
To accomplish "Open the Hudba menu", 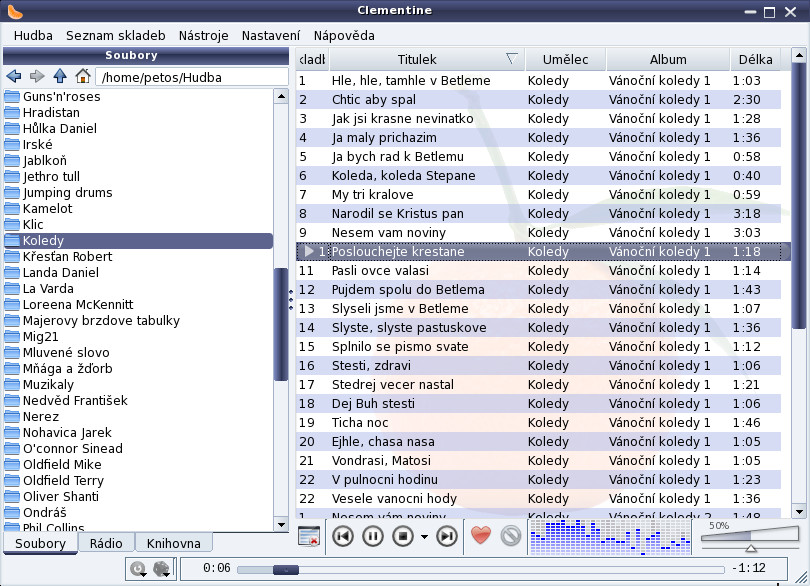I will tap(33, 36).
